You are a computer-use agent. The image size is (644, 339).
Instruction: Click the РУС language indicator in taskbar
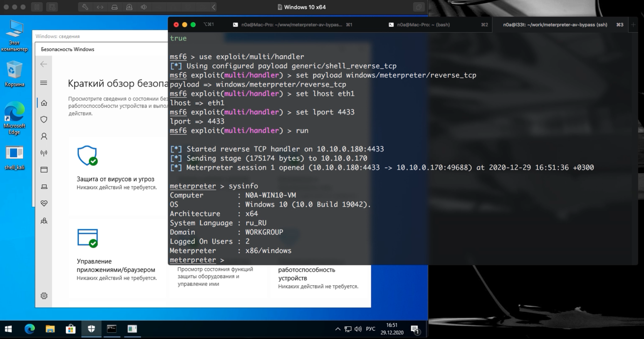point(370,329)
